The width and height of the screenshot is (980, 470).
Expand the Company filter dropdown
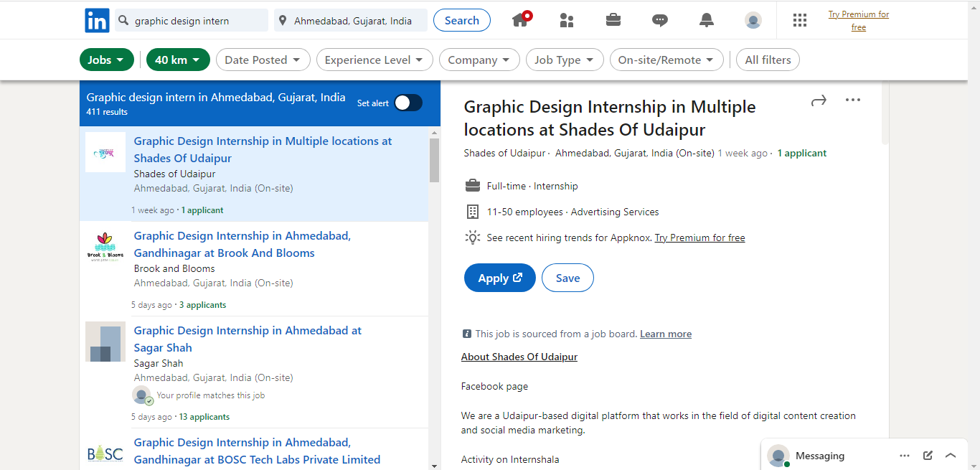coord(479,60)
